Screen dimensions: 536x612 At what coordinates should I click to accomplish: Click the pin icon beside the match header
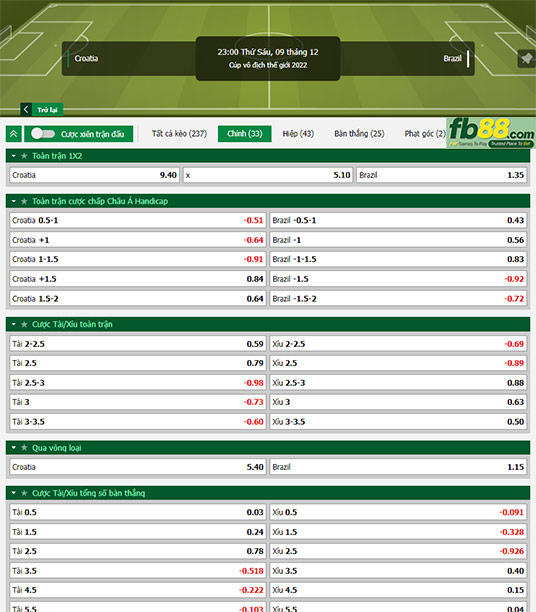527,59
